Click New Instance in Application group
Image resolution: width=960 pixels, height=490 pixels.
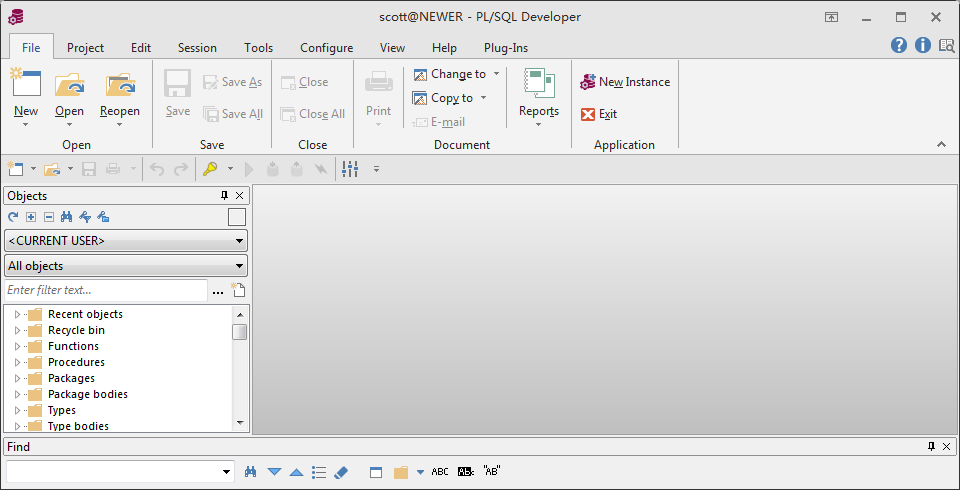(x=625, y=82)
